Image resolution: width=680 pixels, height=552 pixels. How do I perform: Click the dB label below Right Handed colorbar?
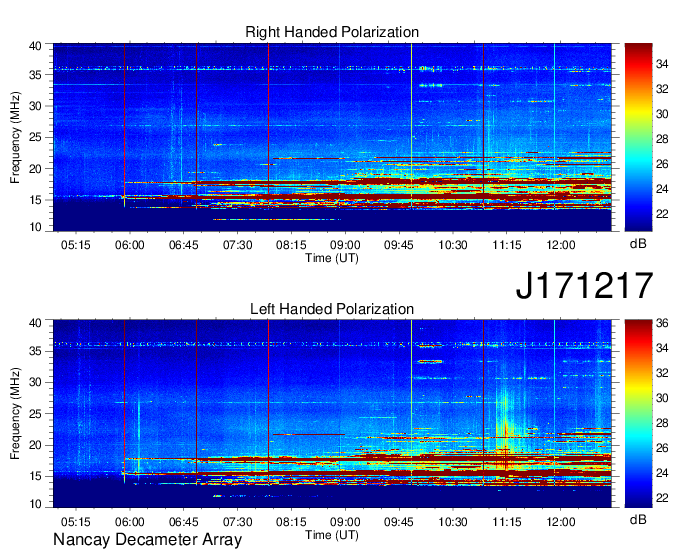(638, 244)
